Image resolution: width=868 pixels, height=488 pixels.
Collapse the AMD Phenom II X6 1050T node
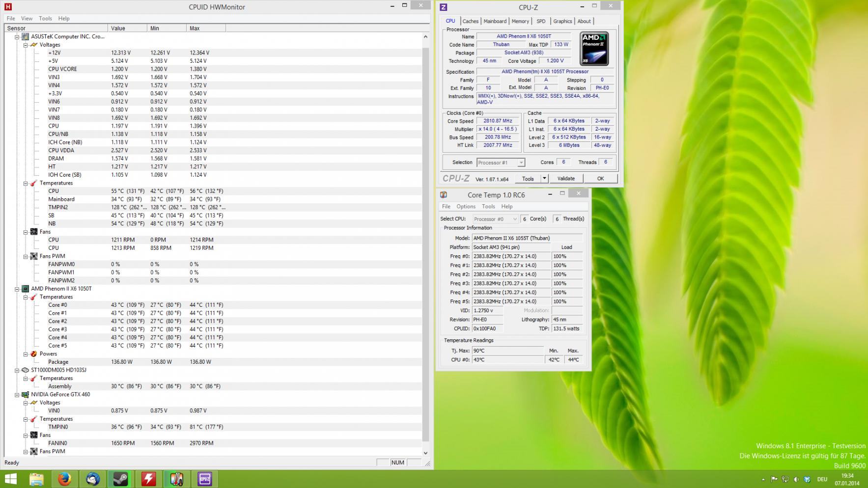coord(17,289)
